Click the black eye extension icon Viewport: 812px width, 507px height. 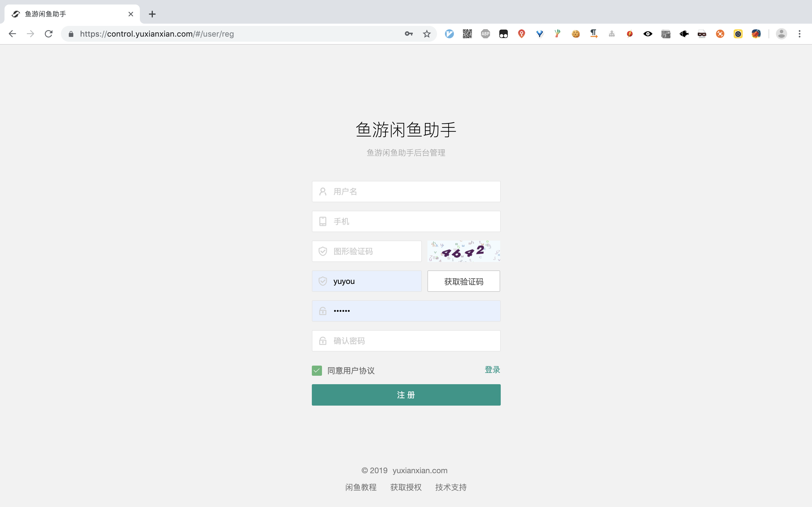tap(648, 34)
